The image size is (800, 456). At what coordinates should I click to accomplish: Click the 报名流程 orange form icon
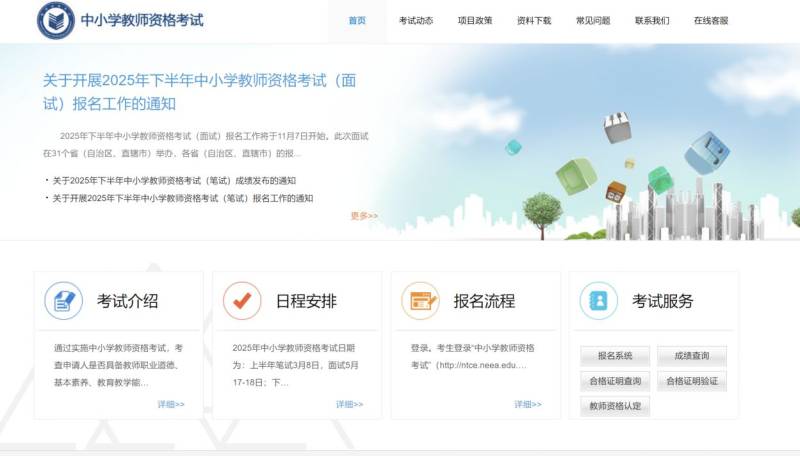tap(420, 300)
